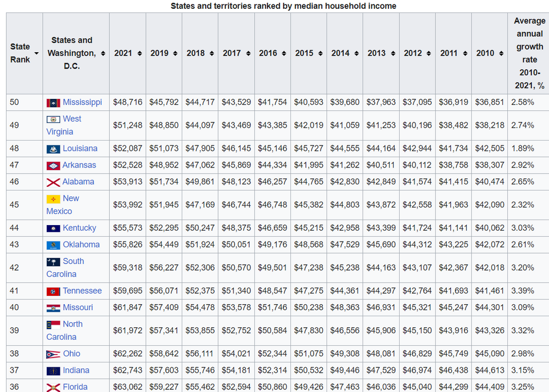The height and width of the screenshot is (392, 549).
Task: Click the Louisiana flag icon
Action: [x=53, y=149]
